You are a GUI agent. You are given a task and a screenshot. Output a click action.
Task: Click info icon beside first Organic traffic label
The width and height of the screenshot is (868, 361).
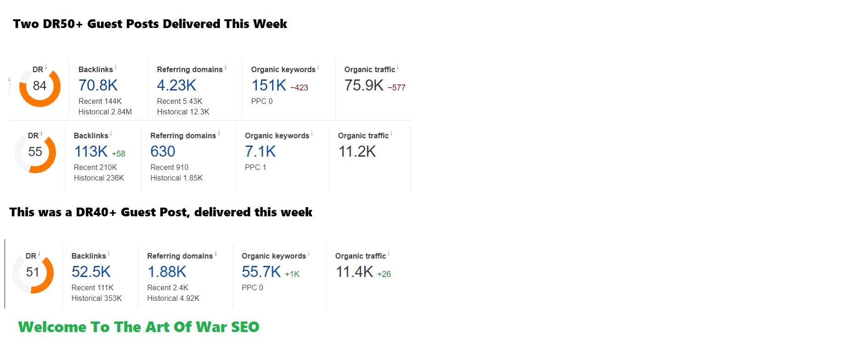[x=398, y=68]
